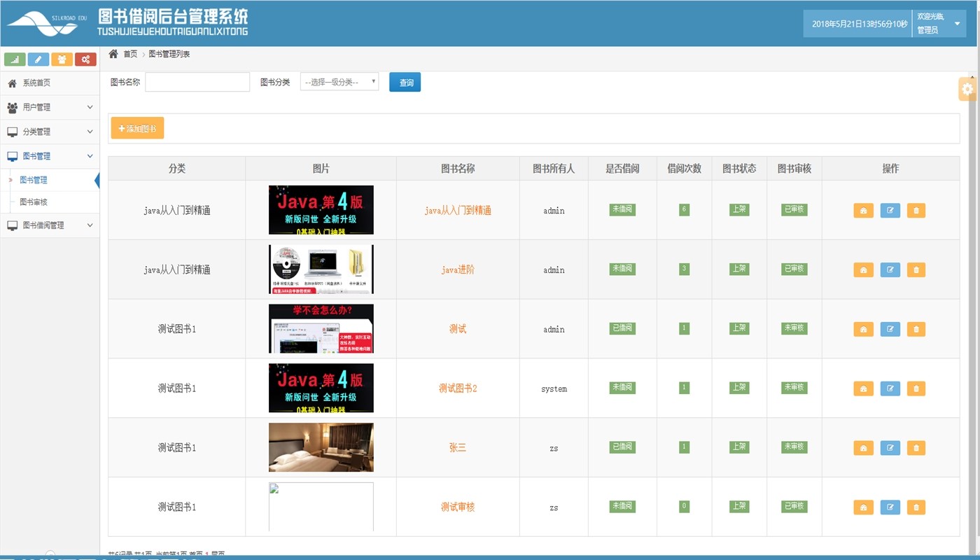Image resolution: width=980 pixels, height=560 pixels.
Task: Select 图书审核 submenu item
Action: coord(34,202)
